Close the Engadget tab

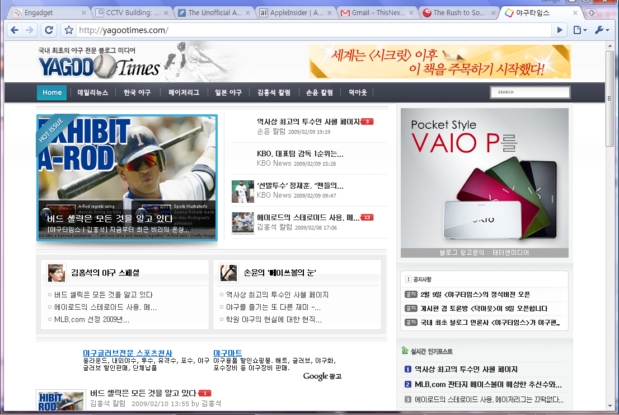tap(84, 13)
